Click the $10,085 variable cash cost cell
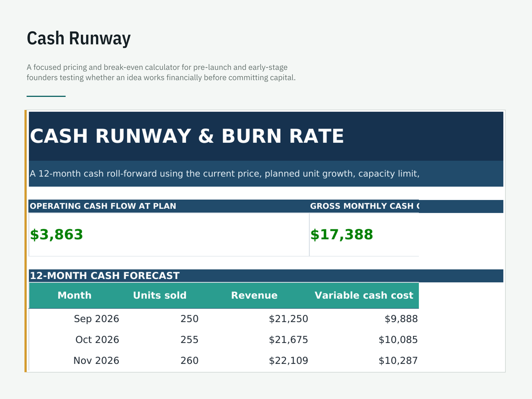 click(398, 340)
